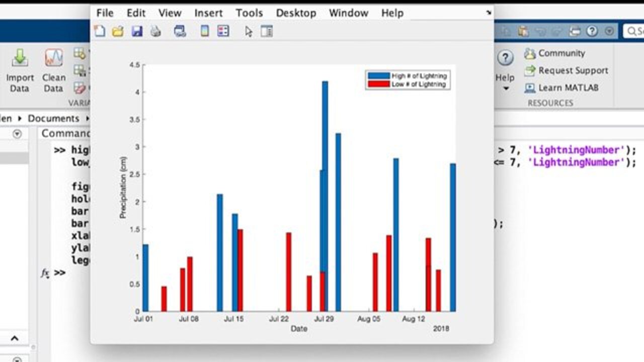Click the Learn MATLAB button
Screen dimensions: 644x362
click(561, 87)
